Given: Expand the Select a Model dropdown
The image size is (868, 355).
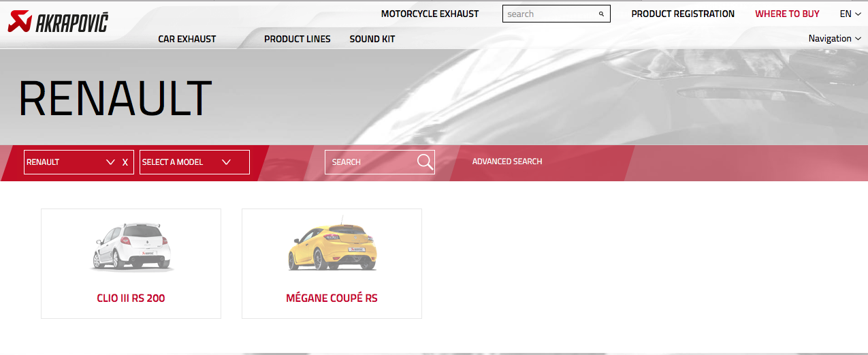Looking at the screenshot, I should click(195, 162).
